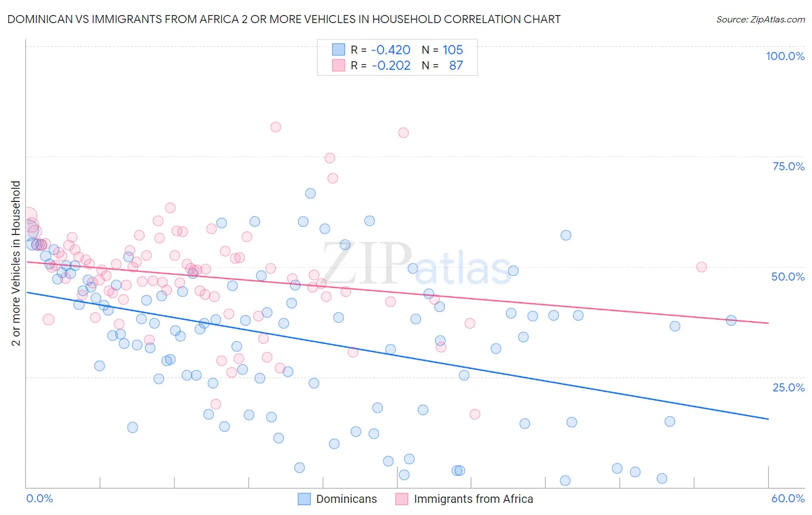Screen dimensions: 812x515
Task: Click the 25.0% y-axis label
Action: point(789,387)
